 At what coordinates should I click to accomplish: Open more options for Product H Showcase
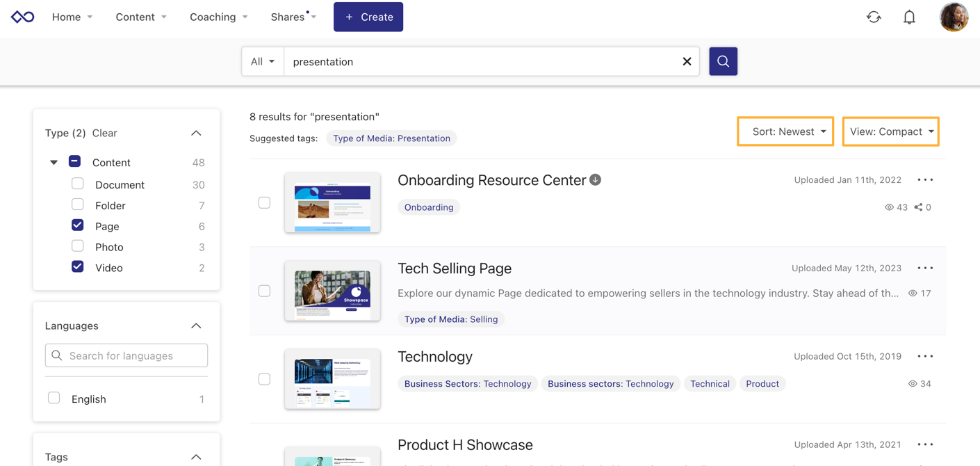click(x=925, y=444)
